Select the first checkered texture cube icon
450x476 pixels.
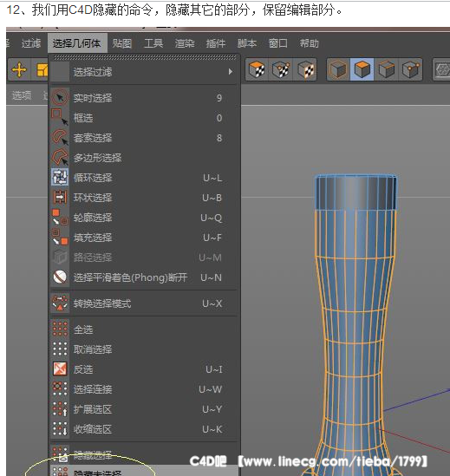click(x=257, y=69)
